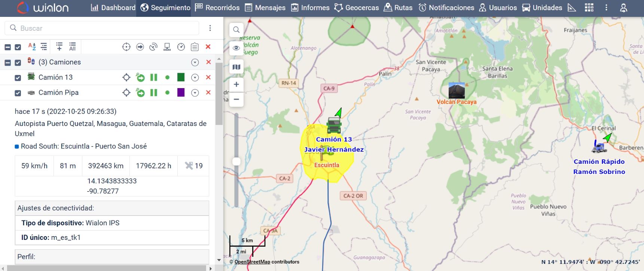Screen dimensions: 644x271
Task: Open the map layers icon
Action: [236, 67]
